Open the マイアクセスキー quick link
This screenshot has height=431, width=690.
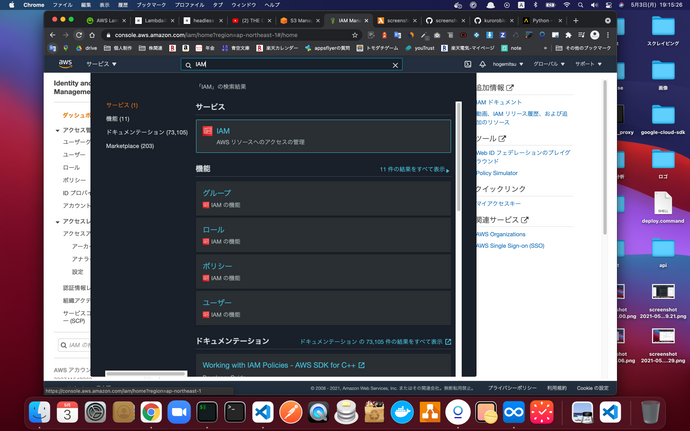tap(499, 203)
